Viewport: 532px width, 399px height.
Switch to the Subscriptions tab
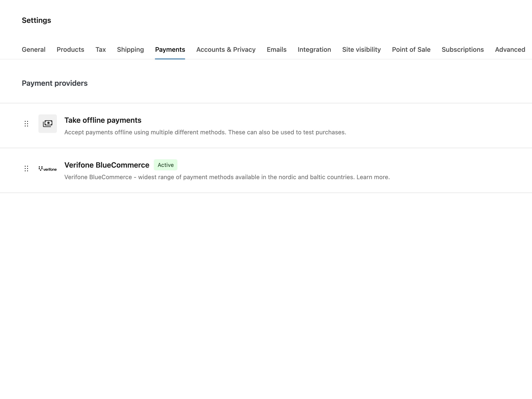pos(463,49)
